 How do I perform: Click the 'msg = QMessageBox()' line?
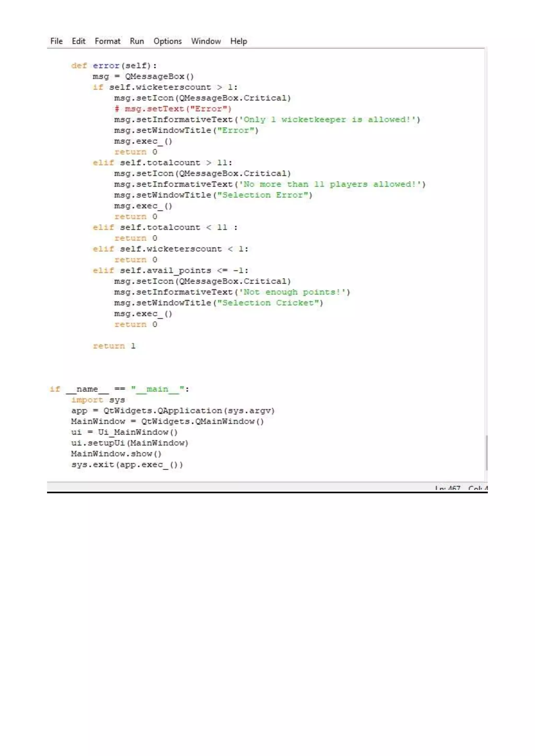click(143, 76)
